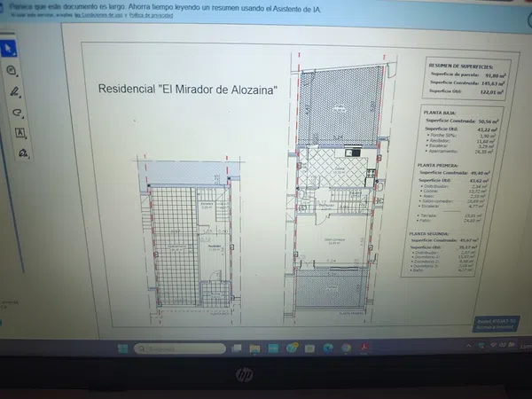This screenshot has height=399, width=532.
Task: Open the Windows Start menu
Action: [x=122, y=348]
